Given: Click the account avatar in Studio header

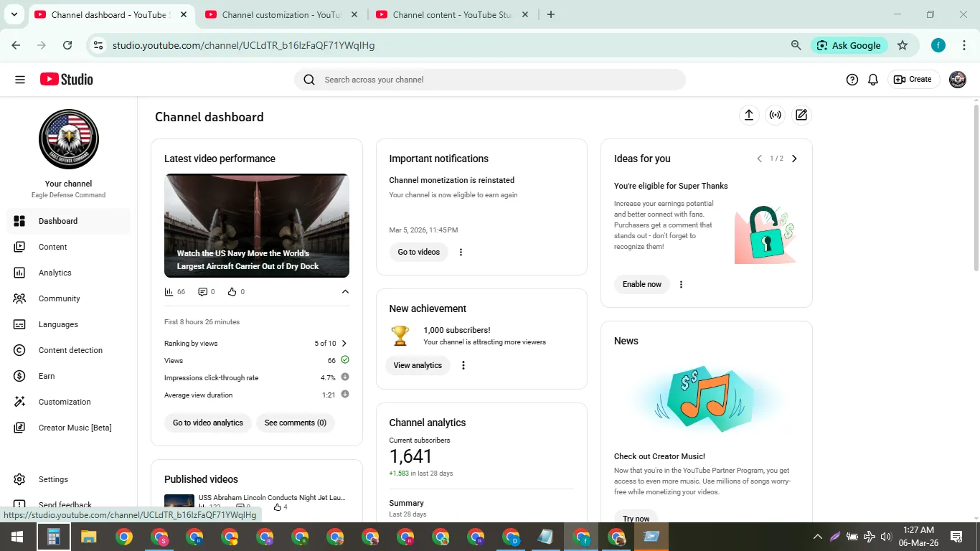Looking at the screenshot, I should 958,80.
